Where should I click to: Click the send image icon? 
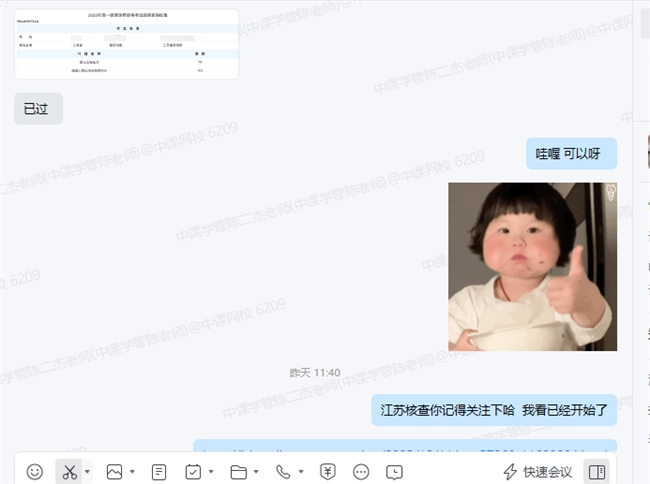[x=114, y=471]
